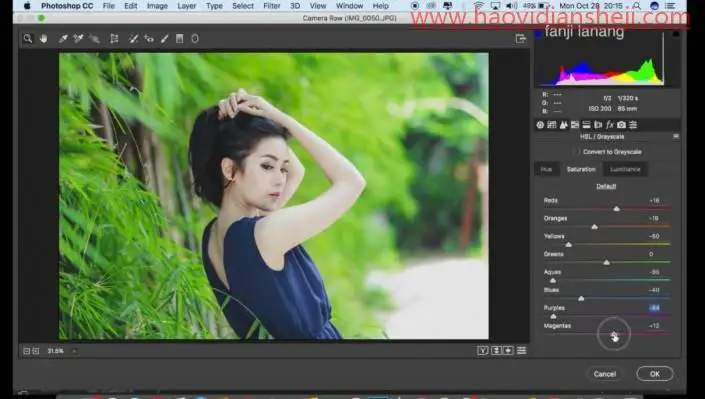Image resolution: width=705 pixels, height=399 pixels.
Task: Select the Spot Removal tool
Action: pyautogui.click(x=134, y=39)
